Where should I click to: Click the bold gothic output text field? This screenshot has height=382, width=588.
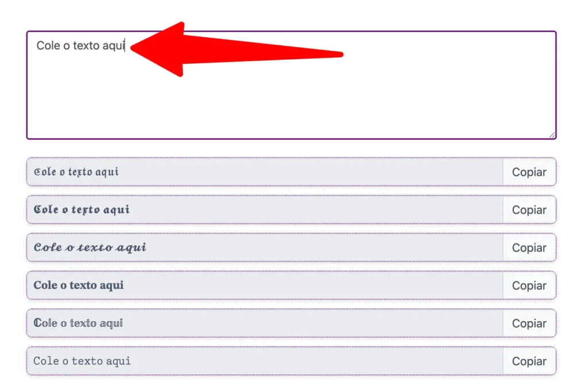(264, 210)
